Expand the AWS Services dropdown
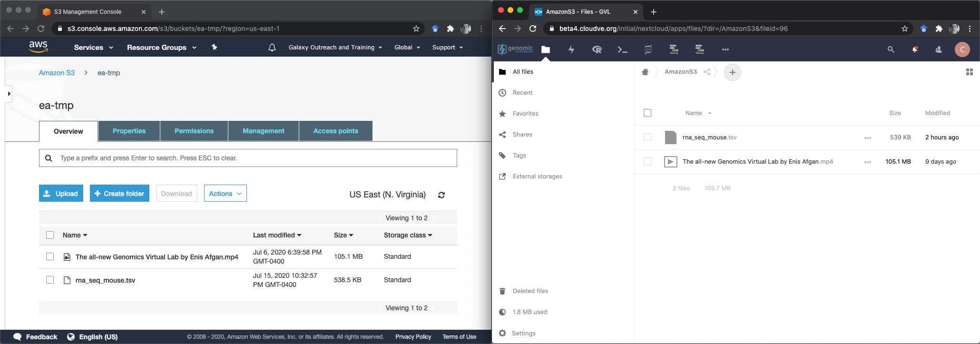Image resolution: width=980 pixels, height=344 pixels. point(93,47)
